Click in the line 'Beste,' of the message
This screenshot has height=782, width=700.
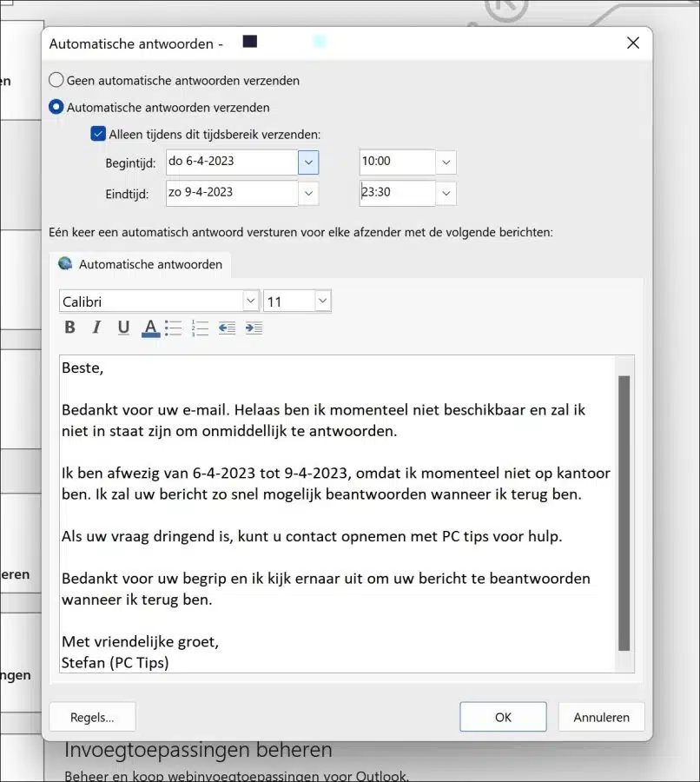point(83,368)
